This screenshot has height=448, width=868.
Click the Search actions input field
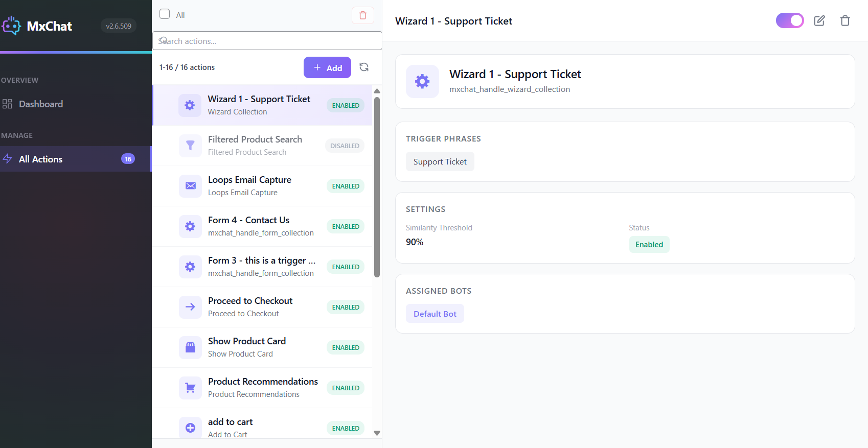pyautogui.click(x=267, y=41)
